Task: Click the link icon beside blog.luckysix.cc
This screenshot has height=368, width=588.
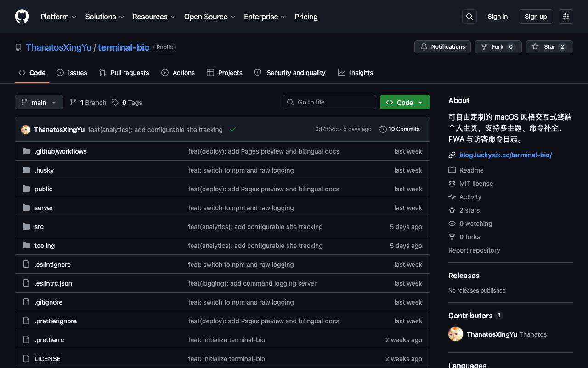Action: (452, 155)
